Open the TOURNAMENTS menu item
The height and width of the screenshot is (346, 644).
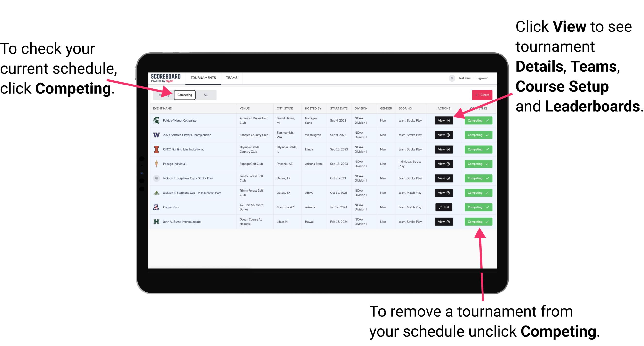203,77
